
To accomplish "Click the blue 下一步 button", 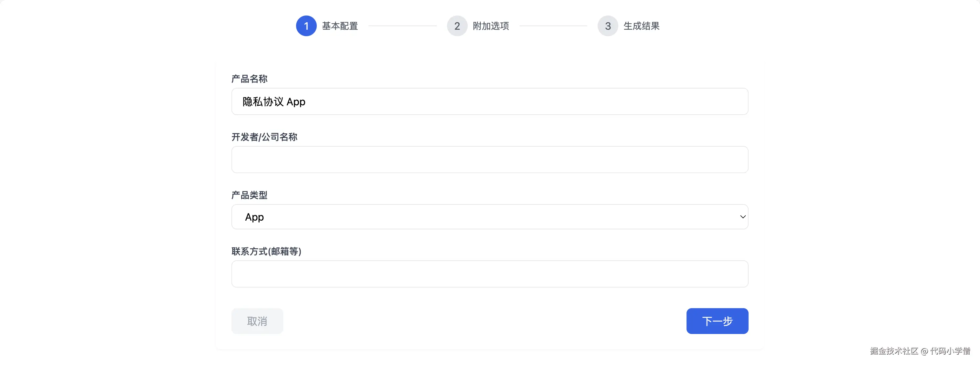I will pyautogui.click(x=717, y=321).
